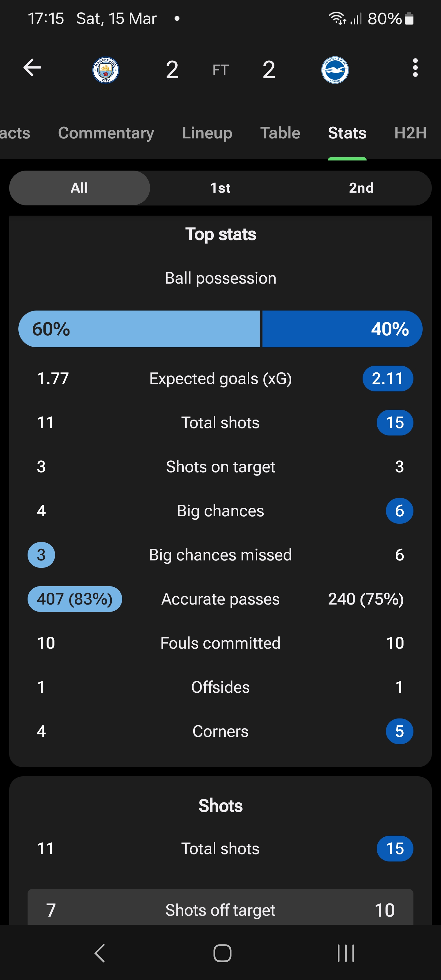Viewport: 441px width, 980px height.
Task: Tap the FT match status label
Action: [x=220, y=70]
